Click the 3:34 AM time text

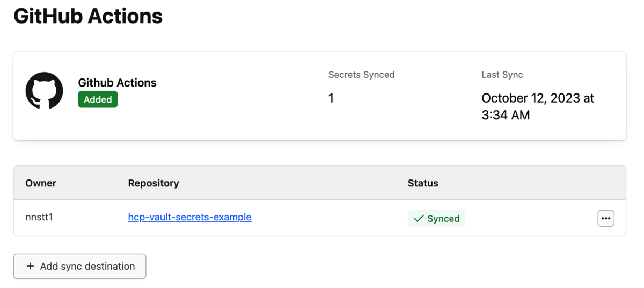coord(506,115)
